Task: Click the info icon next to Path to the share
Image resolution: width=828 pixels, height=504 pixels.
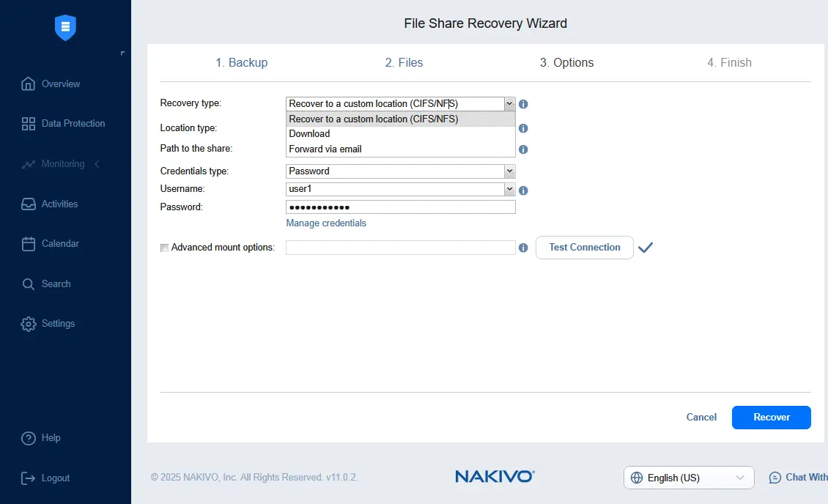Action: [523, 149]
